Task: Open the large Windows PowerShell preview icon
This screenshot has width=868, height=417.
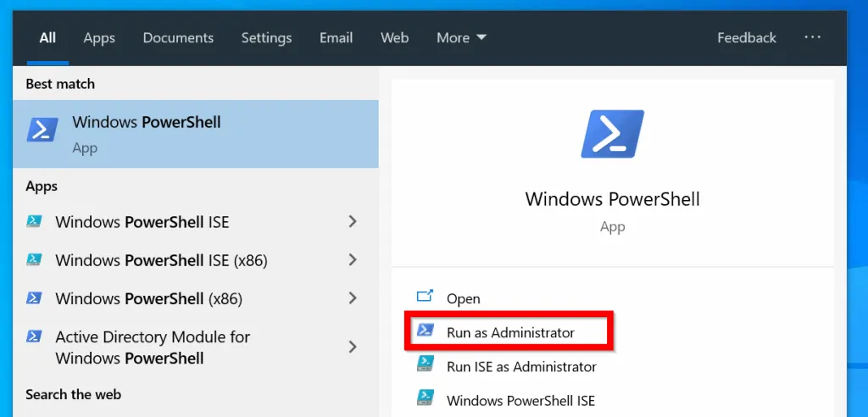Action: click(612, 134)
